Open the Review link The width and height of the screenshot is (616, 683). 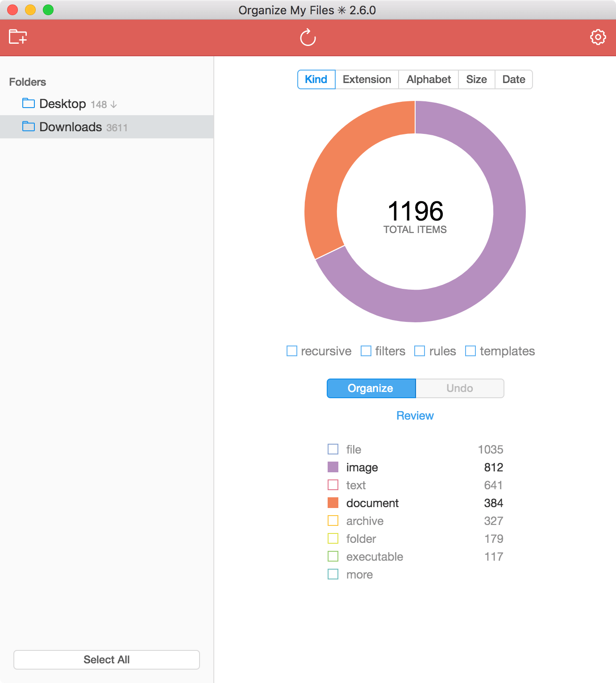[x=415, y=416]
